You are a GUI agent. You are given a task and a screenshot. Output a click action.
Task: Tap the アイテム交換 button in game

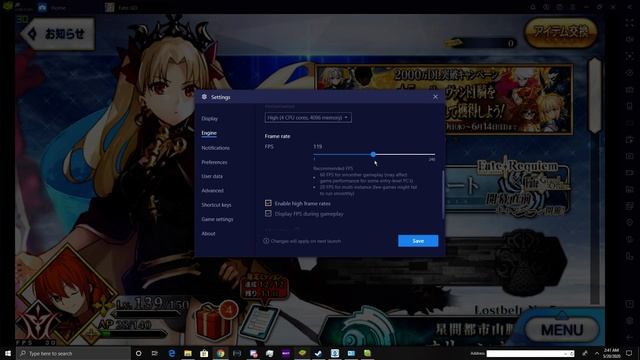pyautogui.click(x=561, y=32)
